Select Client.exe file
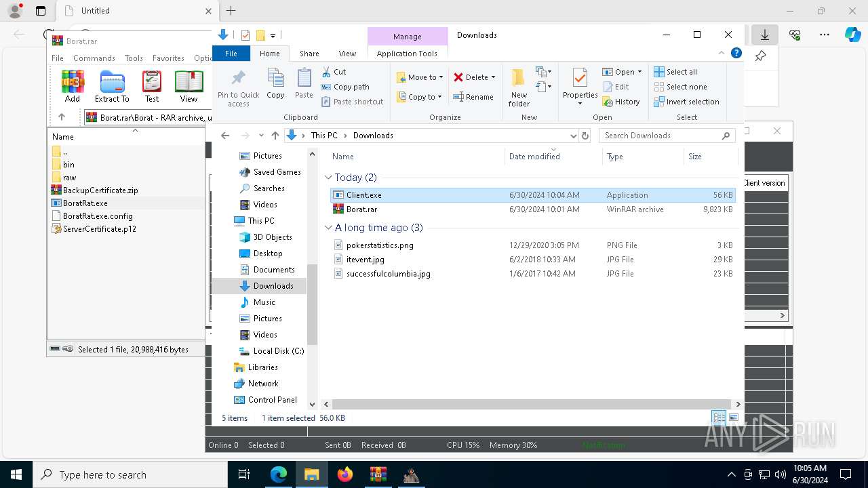Screen dimensions: 868x488 click(x=532, y=195)
